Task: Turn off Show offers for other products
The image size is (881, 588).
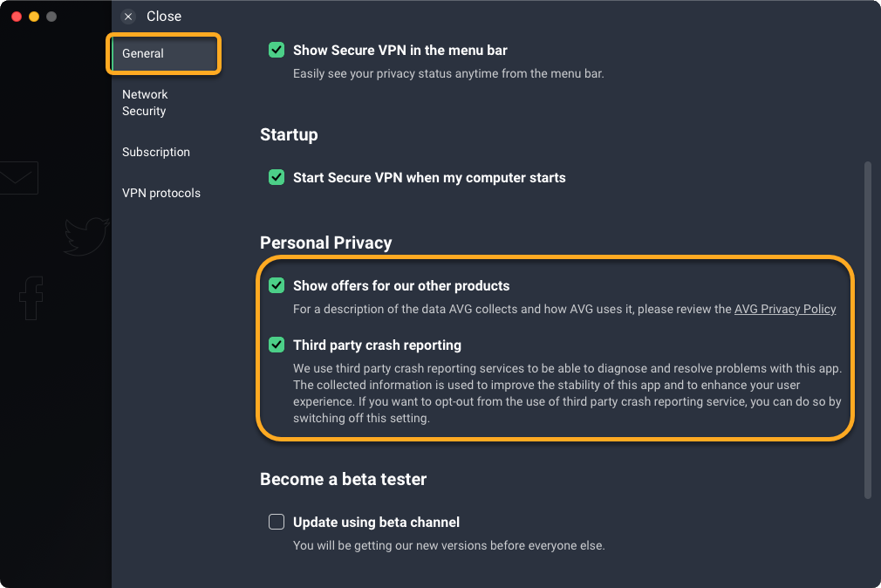Action: tap(277, 286)
